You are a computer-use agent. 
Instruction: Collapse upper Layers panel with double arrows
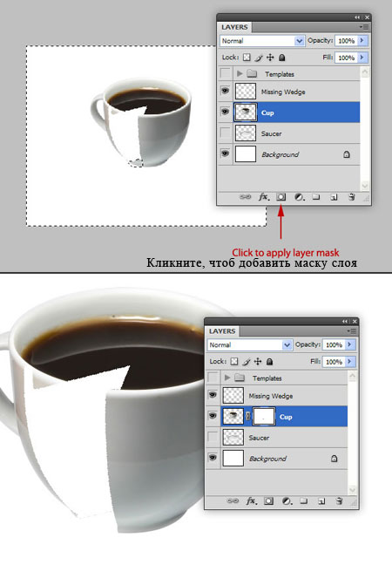point(357,17)
